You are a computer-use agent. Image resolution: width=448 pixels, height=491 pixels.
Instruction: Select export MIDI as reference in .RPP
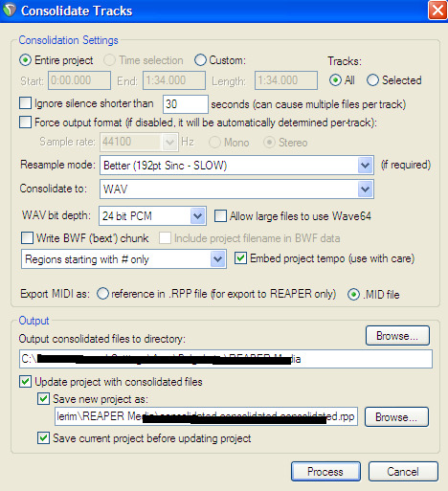pos(102,294)
